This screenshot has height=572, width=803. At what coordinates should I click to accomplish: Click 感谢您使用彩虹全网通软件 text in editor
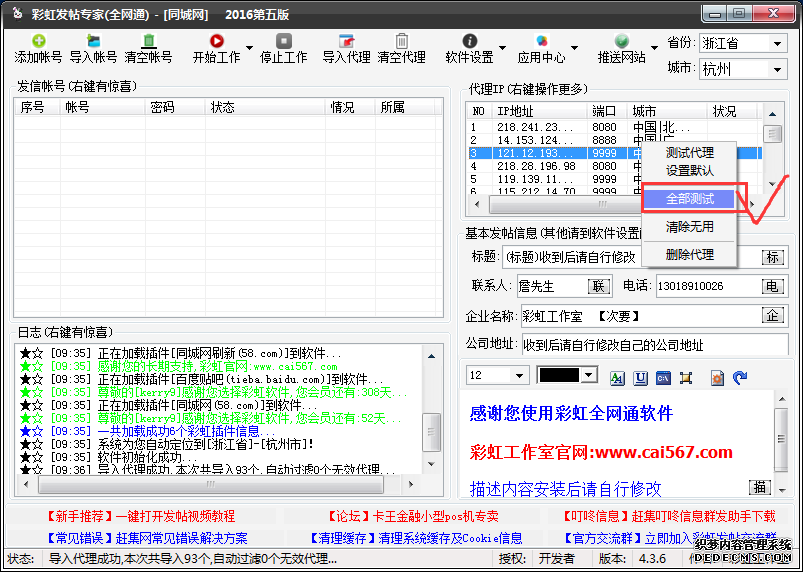[x=571, y=413]
